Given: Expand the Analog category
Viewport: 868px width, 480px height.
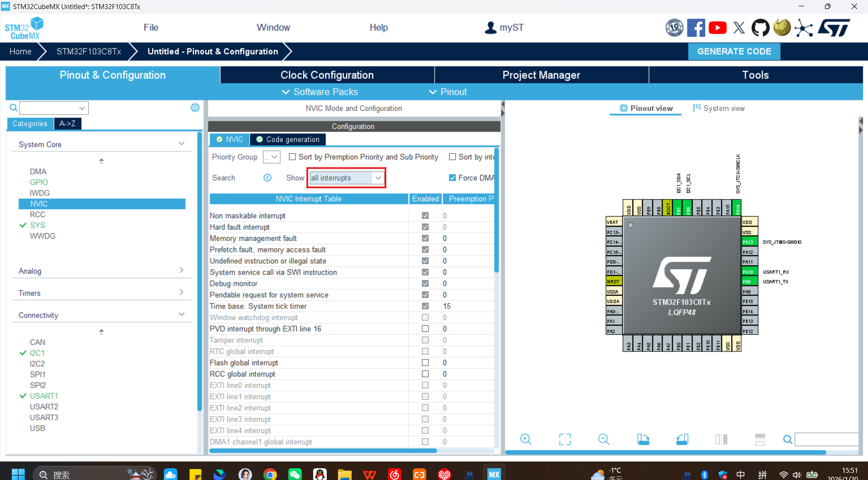Looking at the screenshot, I should pos(181,271).
